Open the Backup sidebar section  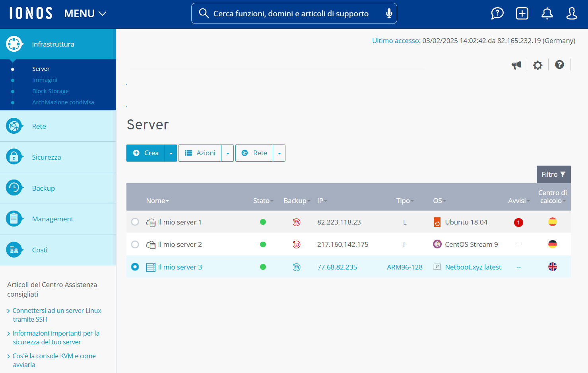[58, 188]
